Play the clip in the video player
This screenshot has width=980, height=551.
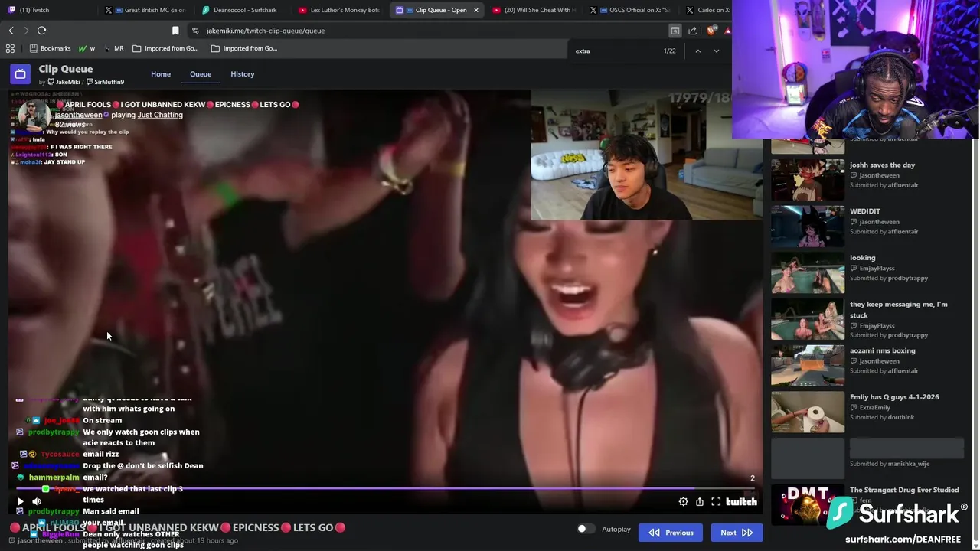click(x=21, y=501)
